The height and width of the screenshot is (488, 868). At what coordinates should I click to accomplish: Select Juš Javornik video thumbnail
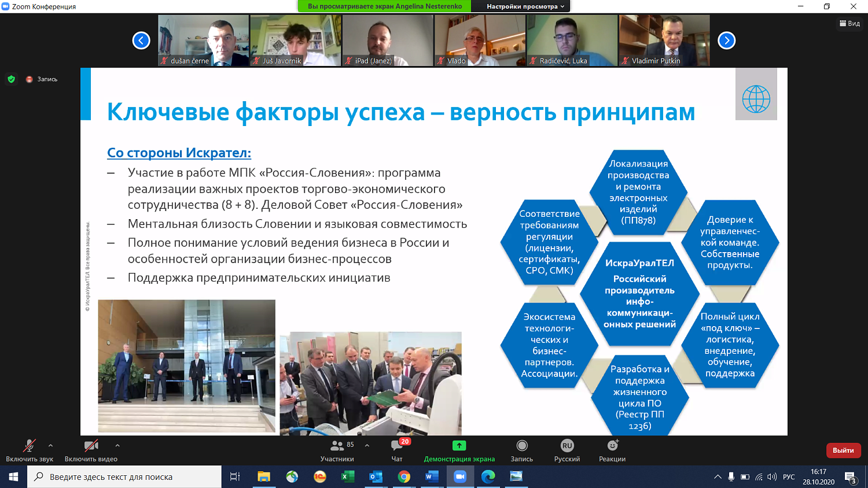(295, 40)
